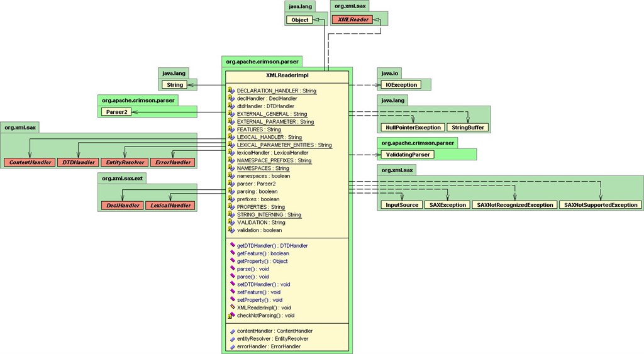Select the ValidatingParser class box

[x=408, y=155]
